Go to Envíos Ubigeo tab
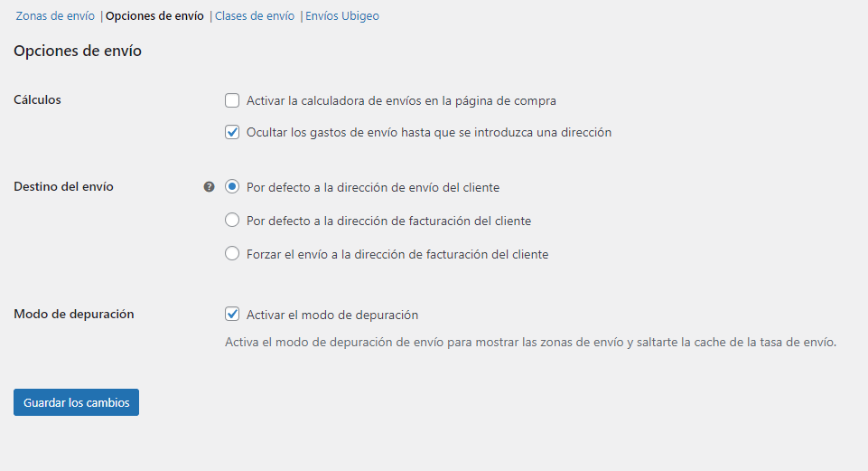Image resolution: width=868 pixels, height=471 pixels. 342,16
